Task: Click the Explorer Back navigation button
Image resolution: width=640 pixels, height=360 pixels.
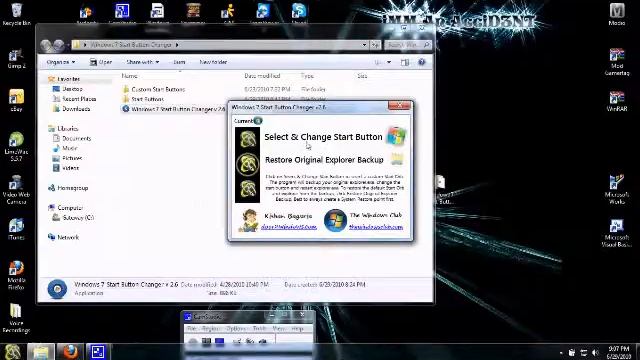Action: (46, 45)
